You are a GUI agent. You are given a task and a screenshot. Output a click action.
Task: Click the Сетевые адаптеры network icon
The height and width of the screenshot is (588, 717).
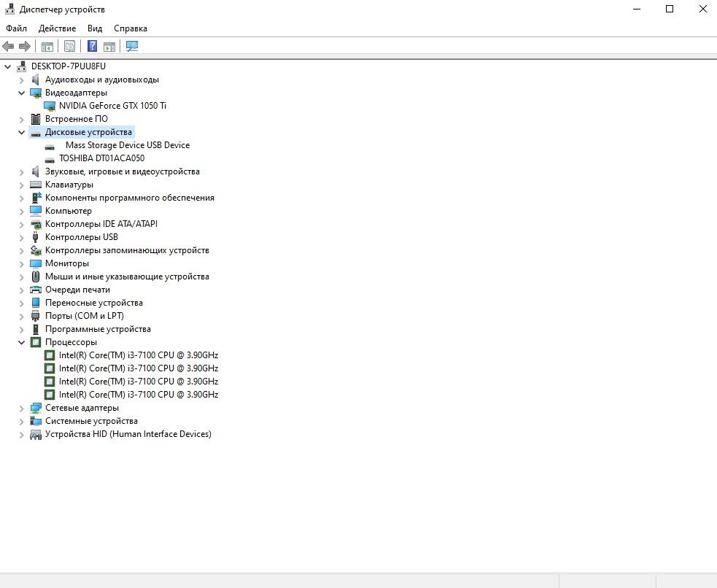36,408
